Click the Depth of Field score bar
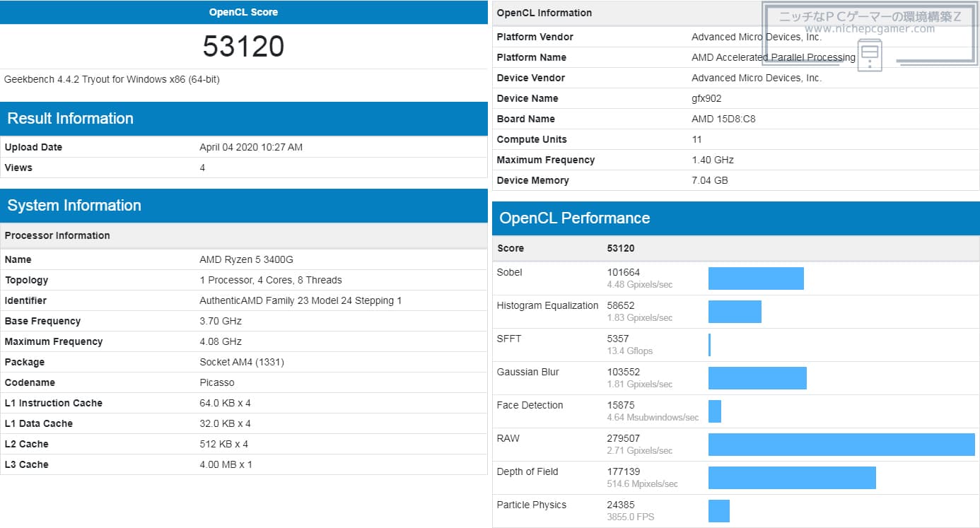The width and height of the screenshot is (980, 528). (x=792, y=478)
